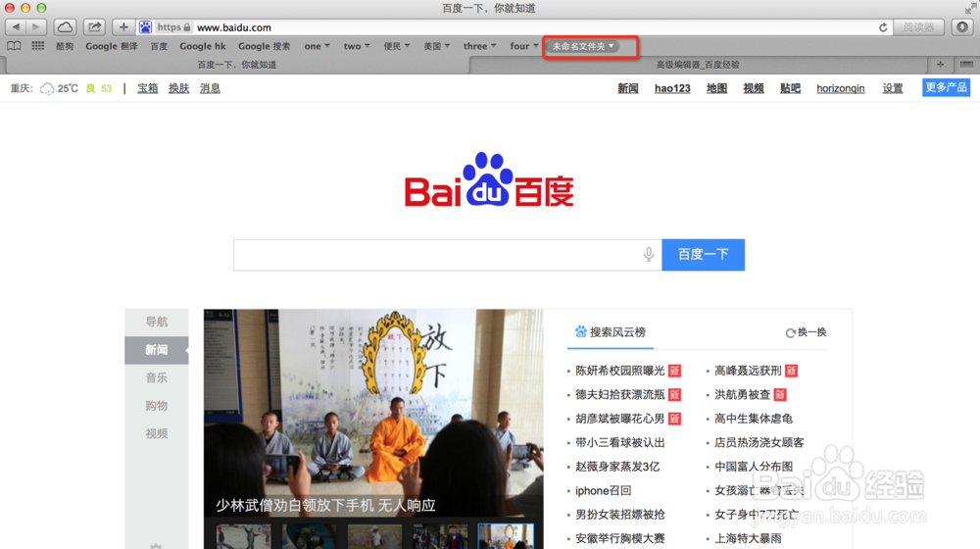Click the 阅读器 Reader button

click(918, 26)
